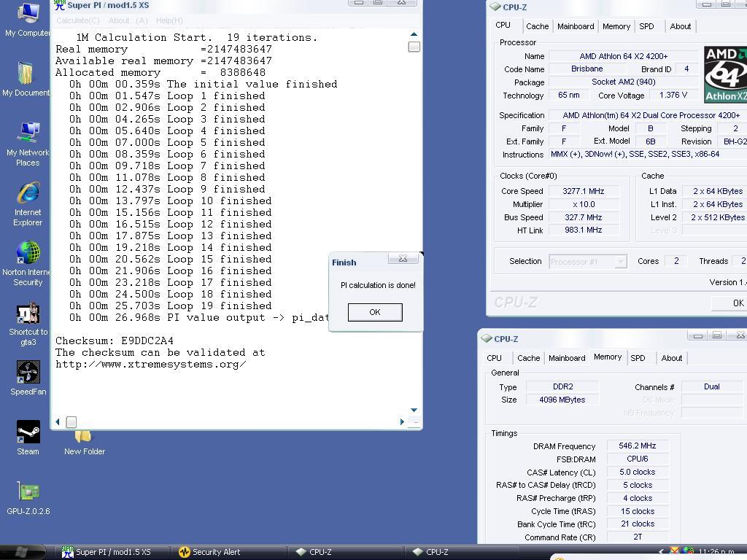Click Multiplier value x 10.0
This screenshot has width=747, height=560.
click(x=584, y=204)
